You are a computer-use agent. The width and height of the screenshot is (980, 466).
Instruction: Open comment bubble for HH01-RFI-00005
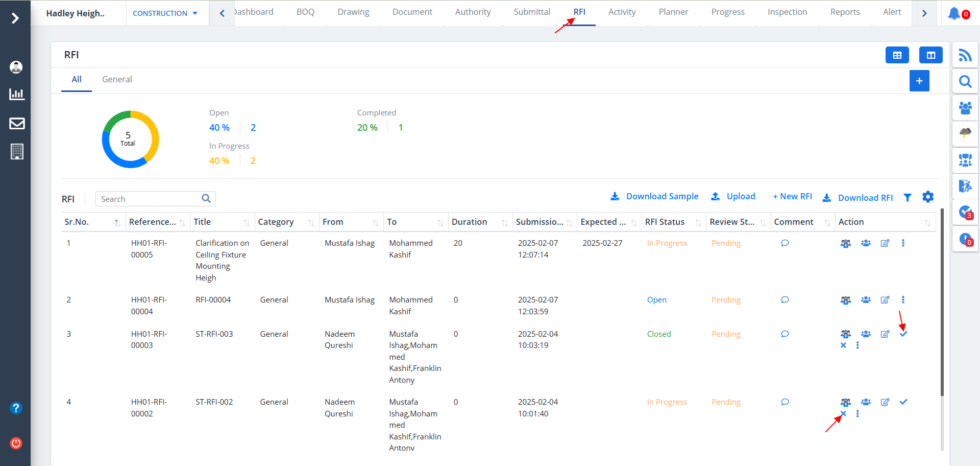click(x=785, y=243)
